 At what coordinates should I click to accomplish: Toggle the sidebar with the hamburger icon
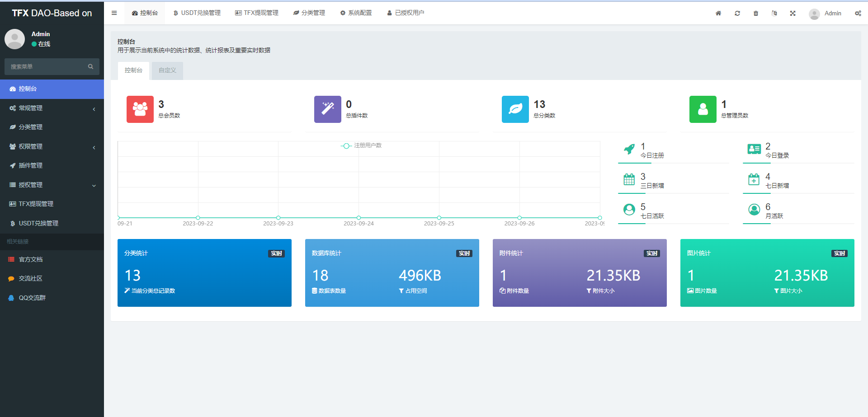click(114, 13)
